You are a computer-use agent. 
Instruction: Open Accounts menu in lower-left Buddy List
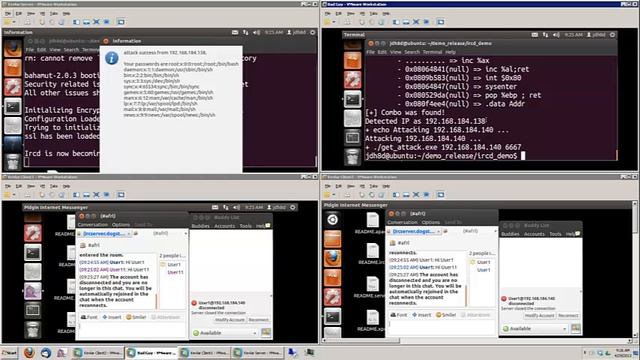[224, 226]
